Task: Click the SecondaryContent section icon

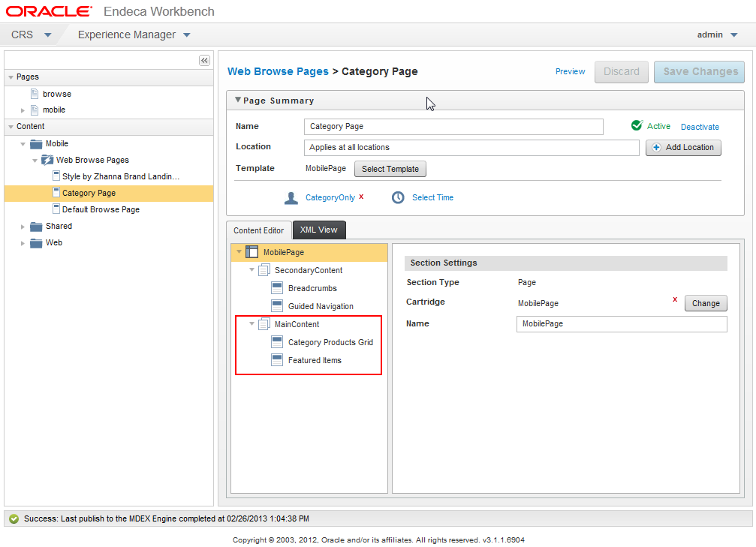Action: (264, 270)
